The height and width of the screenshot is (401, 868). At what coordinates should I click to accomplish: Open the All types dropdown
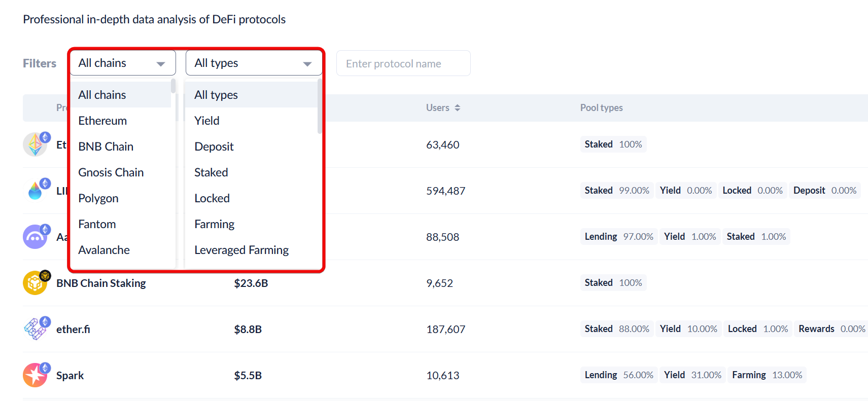[253, 63]
